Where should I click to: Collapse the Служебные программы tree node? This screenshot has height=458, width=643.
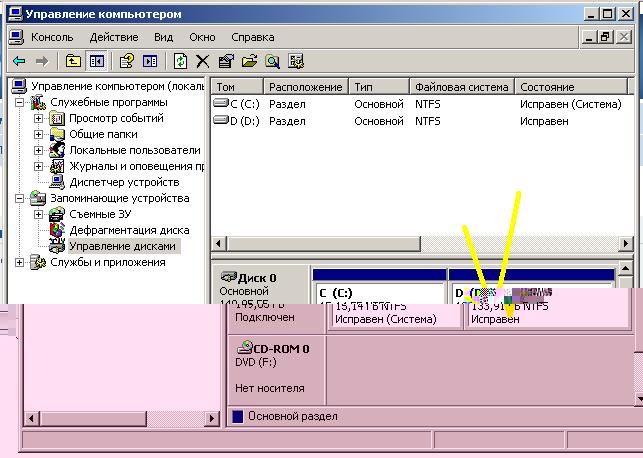click(21, 103)
